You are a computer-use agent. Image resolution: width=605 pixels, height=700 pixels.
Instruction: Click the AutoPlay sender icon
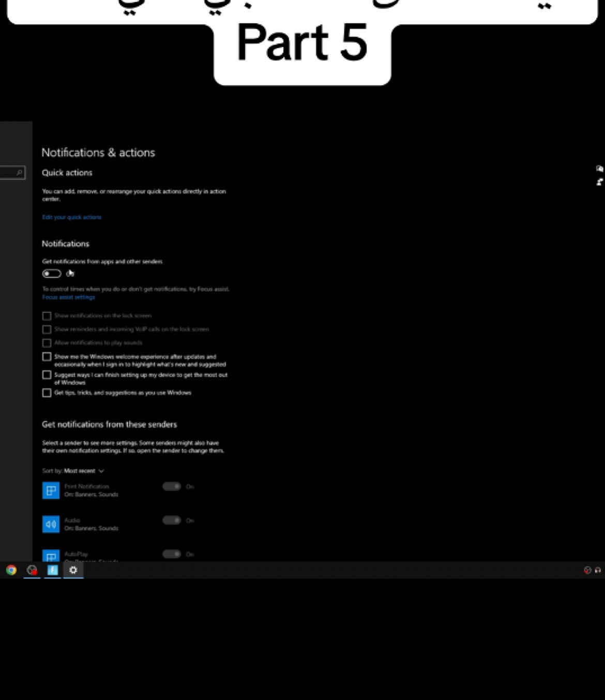click(51, 557)
